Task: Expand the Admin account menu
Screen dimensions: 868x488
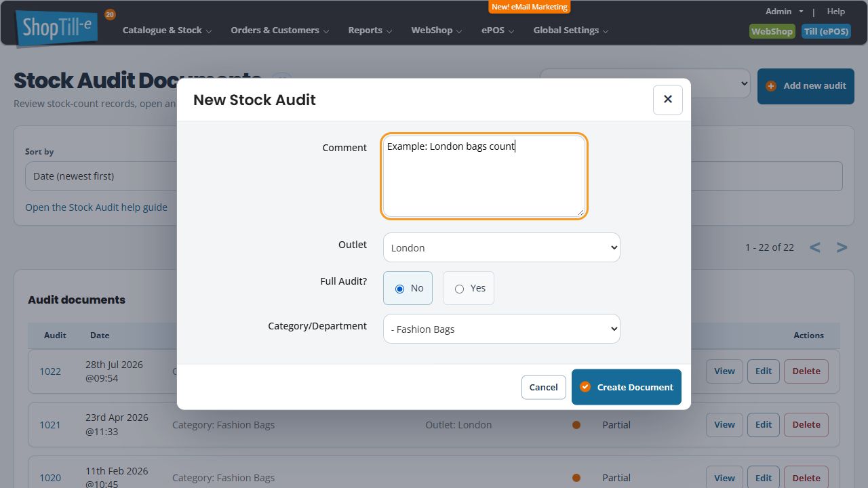Action: click(x=784, y=12)
